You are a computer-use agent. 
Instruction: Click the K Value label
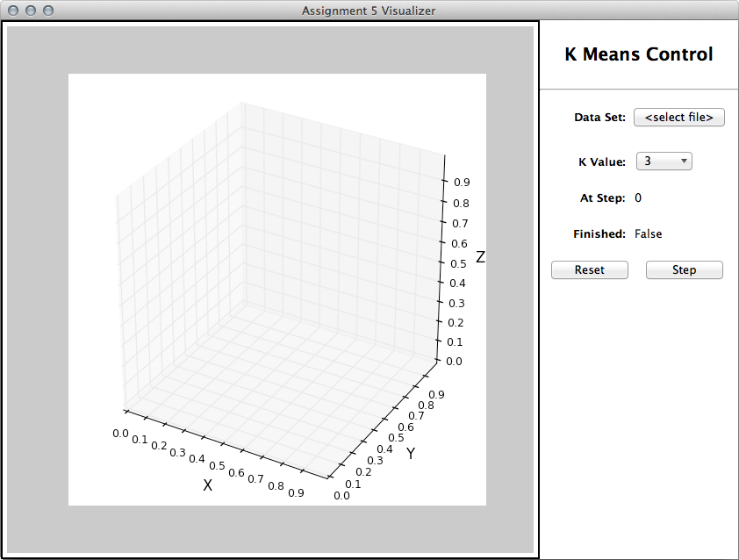tap(601, 162)
